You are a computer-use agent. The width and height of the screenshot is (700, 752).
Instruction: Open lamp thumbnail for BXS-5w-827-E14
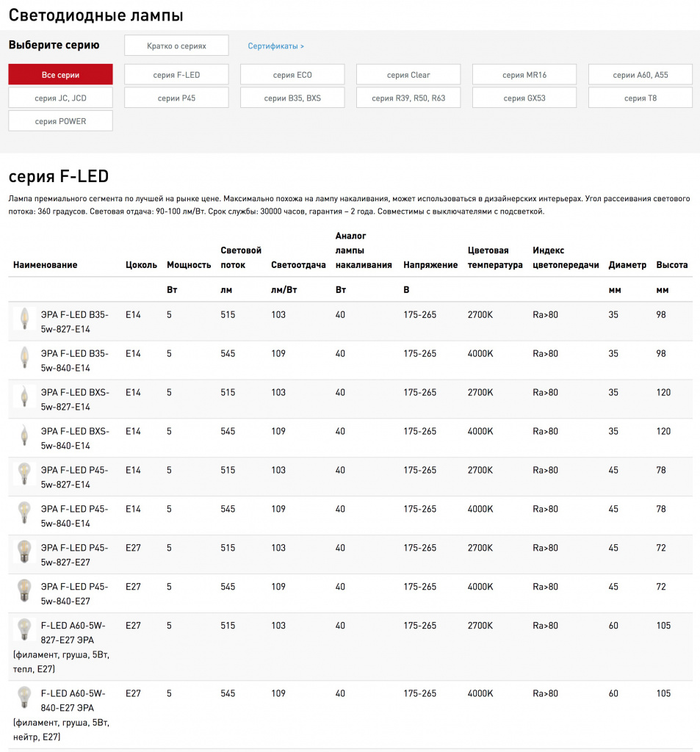[x=24, y=396]
